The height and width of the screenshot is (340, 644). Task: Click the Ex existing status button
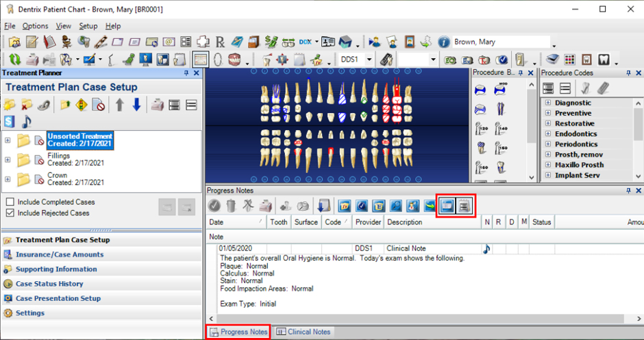(467, 60)
